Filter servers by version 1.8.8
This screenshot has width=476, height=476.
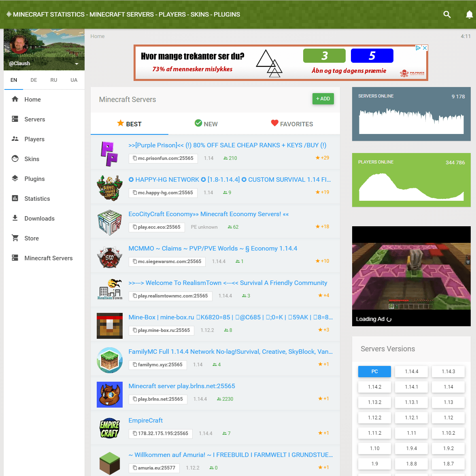[411, 464]
